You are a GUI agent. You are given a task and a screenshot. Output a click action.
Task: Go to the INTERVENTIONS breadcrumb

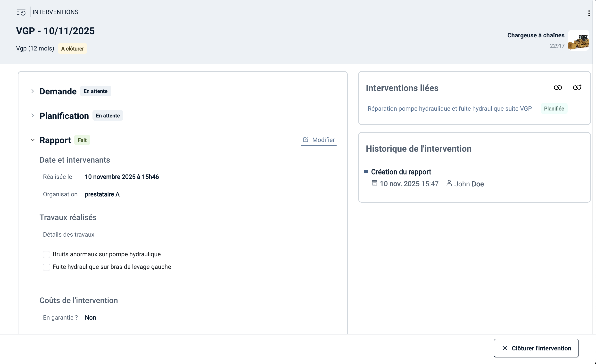click(55, 12)
